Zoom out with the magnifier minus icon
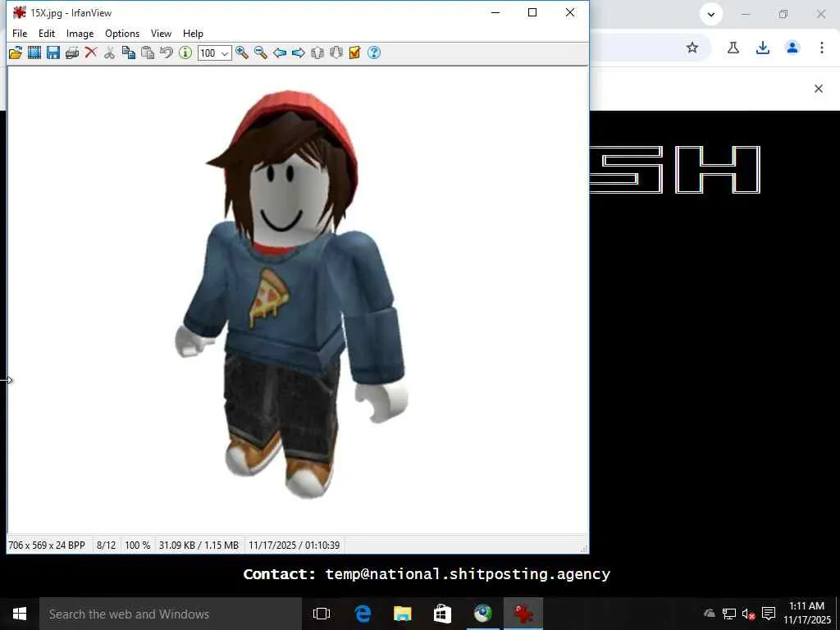Screen dimensions: 840x630 click(x=261, y=52)
